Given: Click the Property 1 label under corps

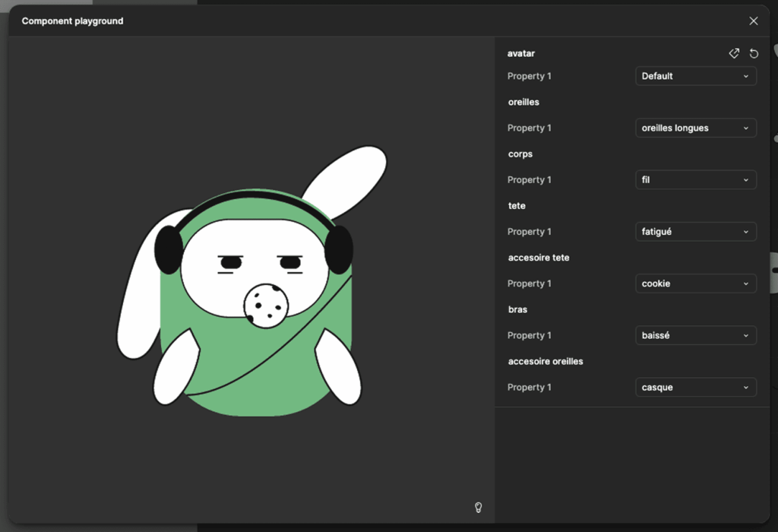Looking at the screenshot, I should pos(530,180).
